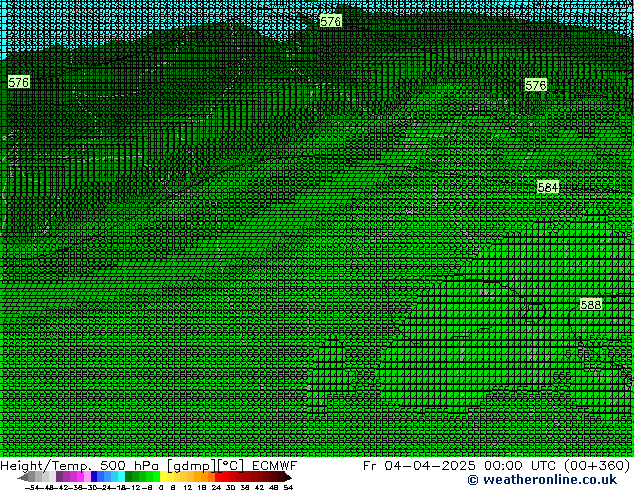Click the cyan swatch in the color scale
The image size is (634, 490).
(121, 476)
